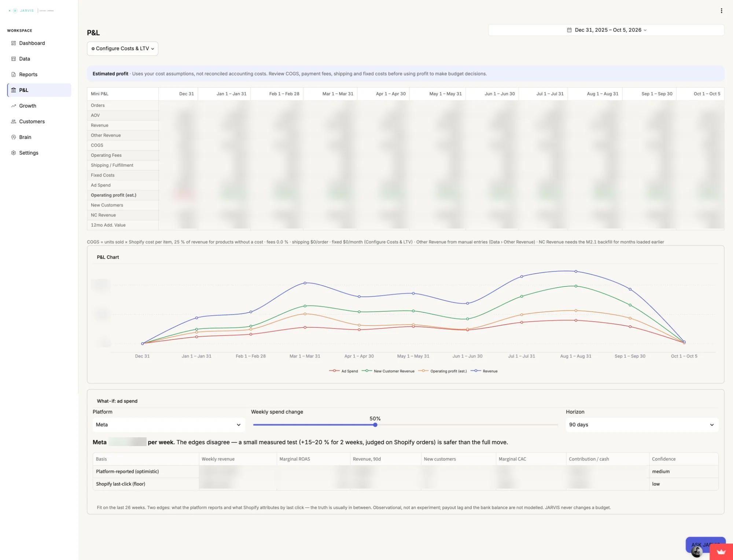Click the P&L bank icon in the sidebar
This screenshot has width=733, height=560.
(14, 90)
